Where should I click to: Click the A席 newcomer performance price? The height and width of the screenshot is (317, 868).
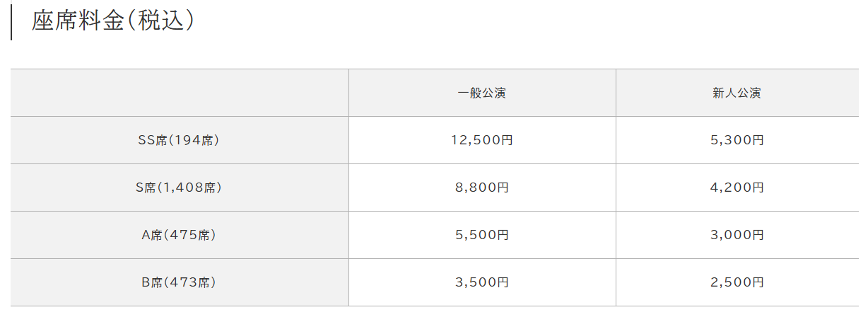coord(737,235)
